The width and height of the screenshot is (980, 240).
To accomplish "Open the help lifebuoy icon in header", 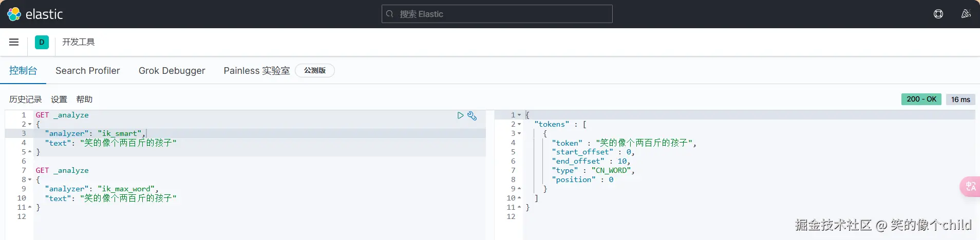I will coord(938,14).
